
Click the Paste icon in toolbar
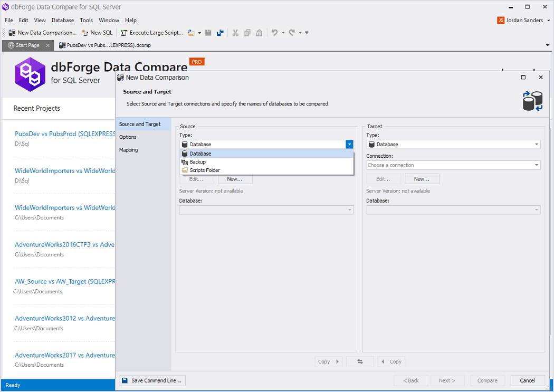[x=259, y=33]
